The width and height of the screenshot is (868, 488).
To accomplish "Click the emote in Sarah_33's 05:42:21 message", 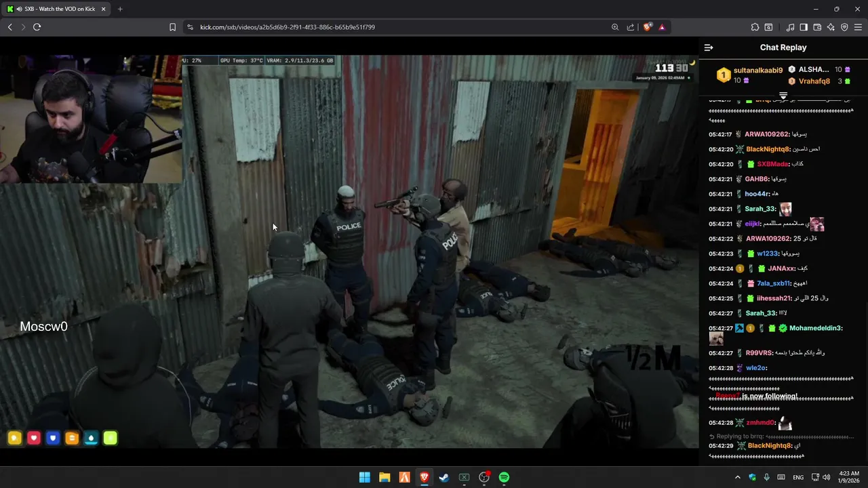I will click(x=785, y=209).
